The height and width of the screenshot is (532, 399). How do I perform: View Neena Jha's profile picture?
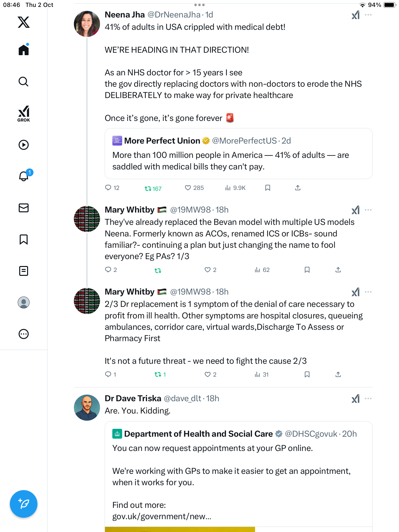click(x=87, y=24)
